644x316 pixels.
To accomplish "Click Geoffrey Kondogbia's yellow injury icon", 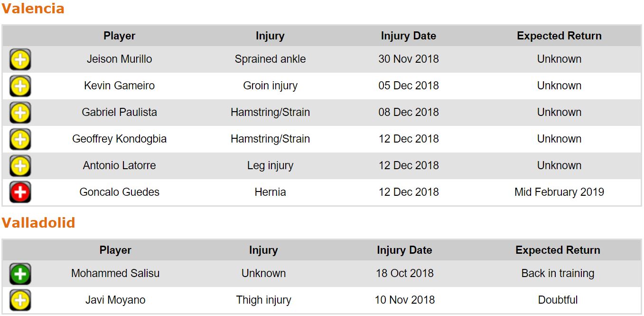I will pos(20,140).
